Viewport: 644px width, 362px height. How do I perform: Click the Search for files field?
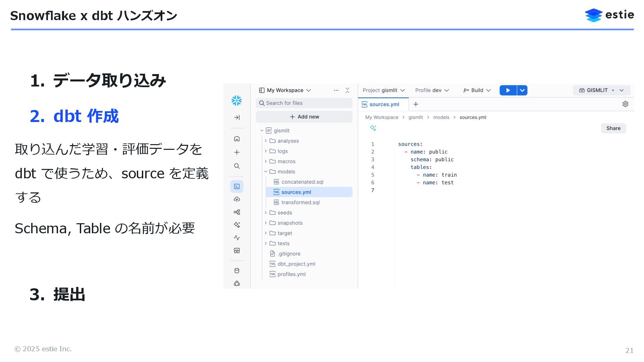point(304,103)
